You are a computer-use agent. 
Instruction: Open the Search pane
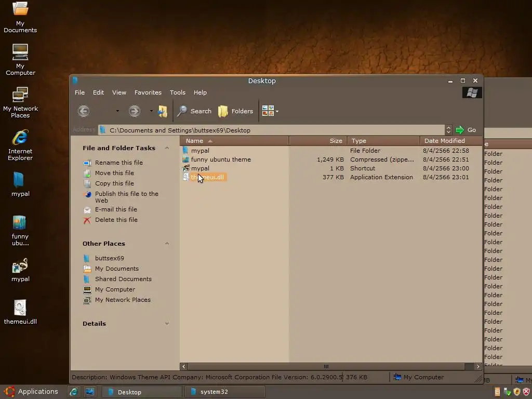click(194, 111)
